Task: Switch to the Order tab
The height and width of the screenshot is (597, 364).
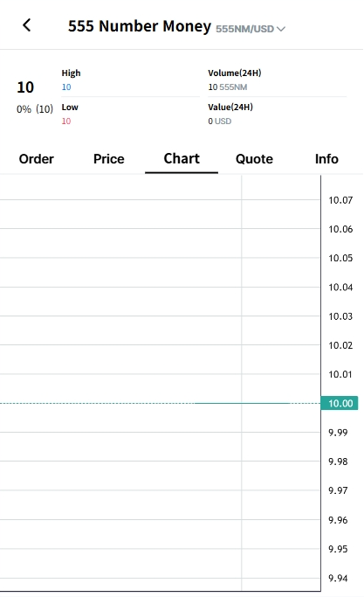Action: (37, 159)
